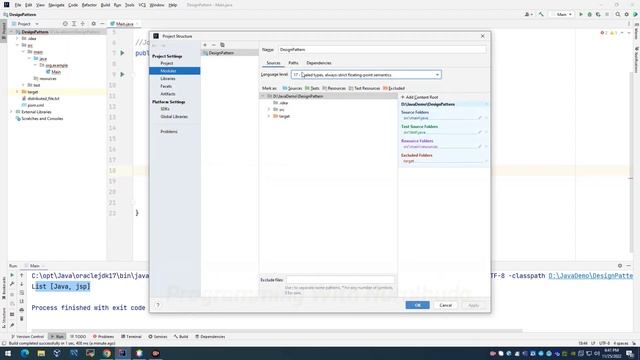This screenshot has width=640, height=360.
Task: Click the module Name input field
Action: [x=382, y=49]
